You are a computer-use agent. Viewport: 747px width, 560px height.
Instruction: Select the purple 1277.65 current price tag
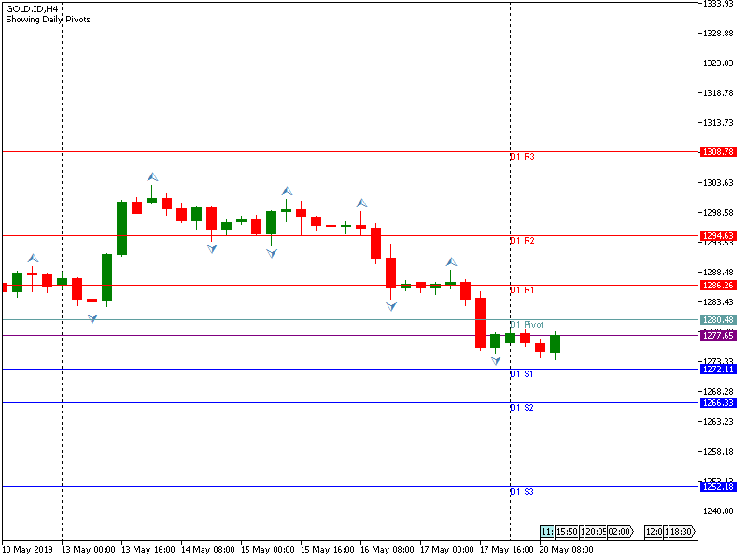(x=717, y=335)
